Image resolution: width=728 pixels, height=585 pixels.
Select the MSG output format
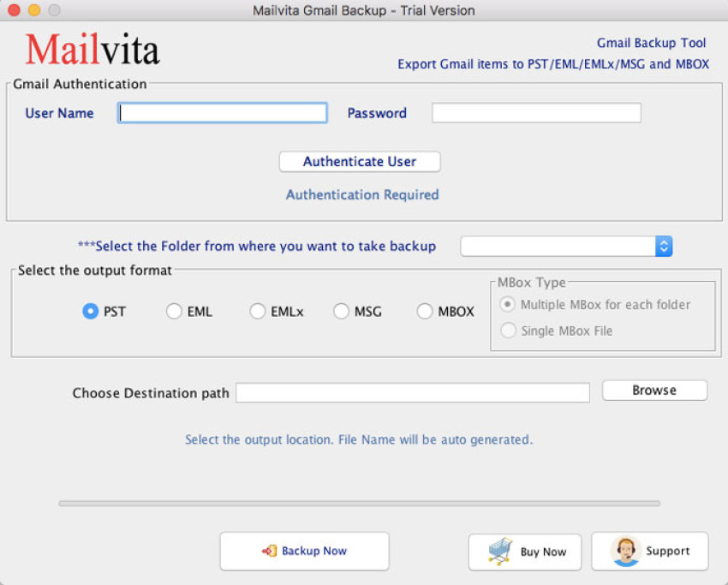pos(340,311)
